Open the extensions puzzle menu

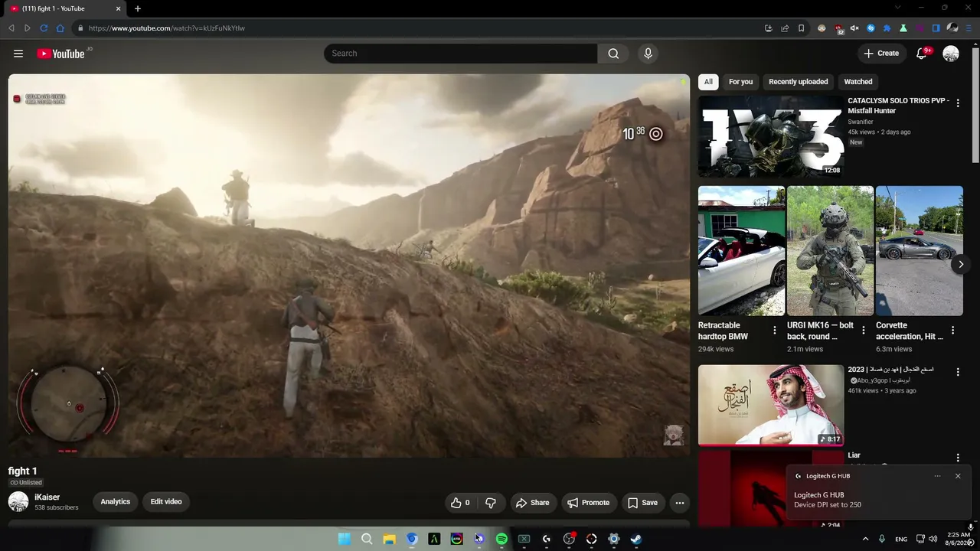[x=887, y=28]
